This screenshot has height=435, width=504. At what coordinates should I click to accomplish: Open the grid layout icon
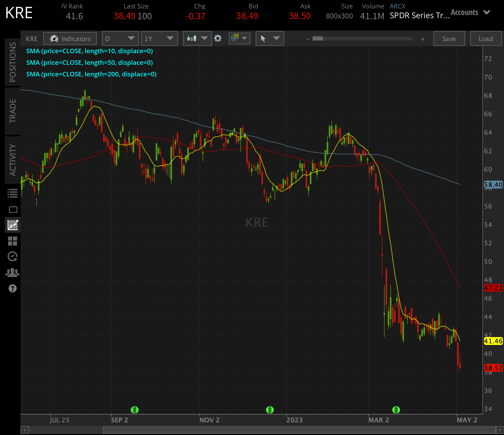pos(13,241)
